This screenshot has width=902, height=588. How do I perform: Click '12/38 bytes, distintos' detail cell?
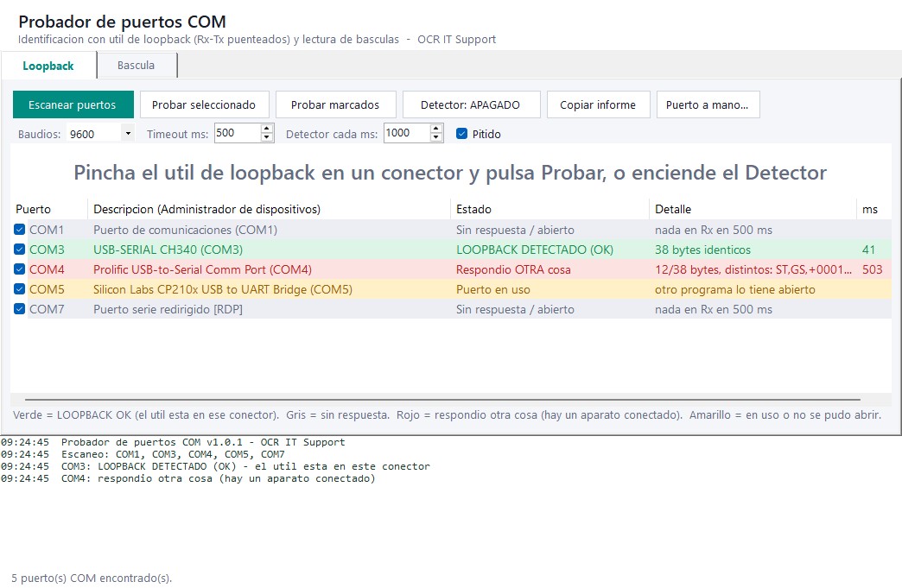tap(753, 269)
